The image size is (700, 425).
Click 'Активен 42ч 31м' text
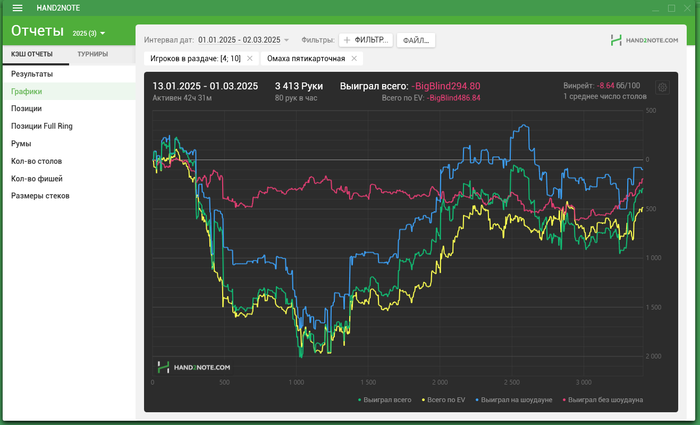pos(182,98)
